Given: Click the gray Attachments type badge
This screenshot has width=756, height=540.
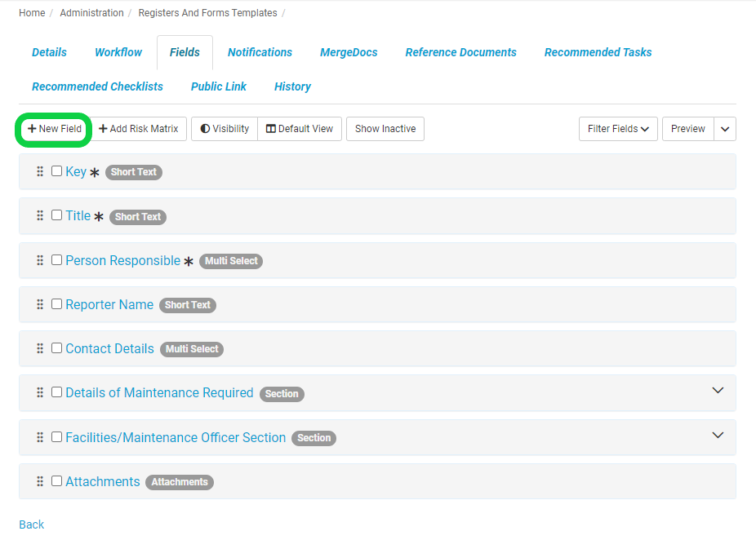Looking at the screenshot, I should 180,482.
